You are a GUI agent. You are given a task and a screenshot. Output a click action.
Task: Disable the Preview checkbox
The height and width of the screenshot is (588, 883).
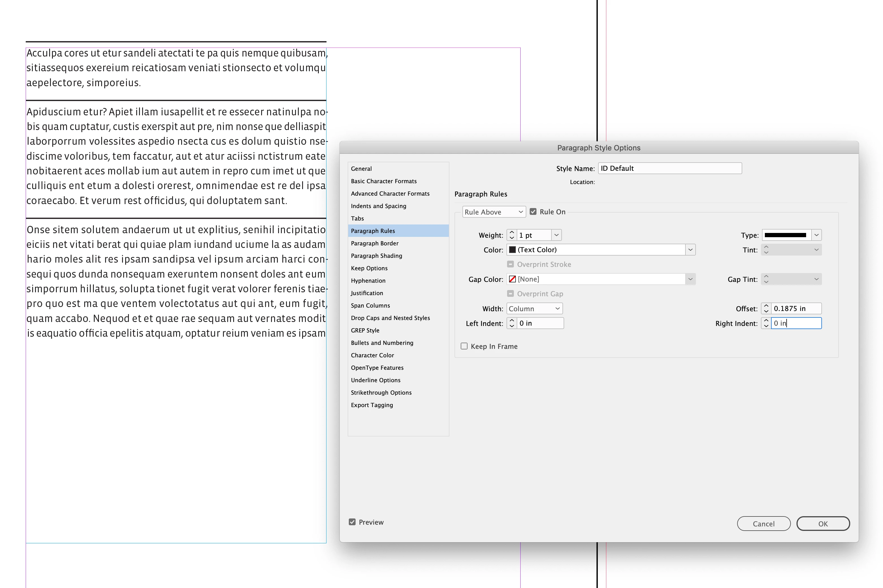(x=352, y=522)
